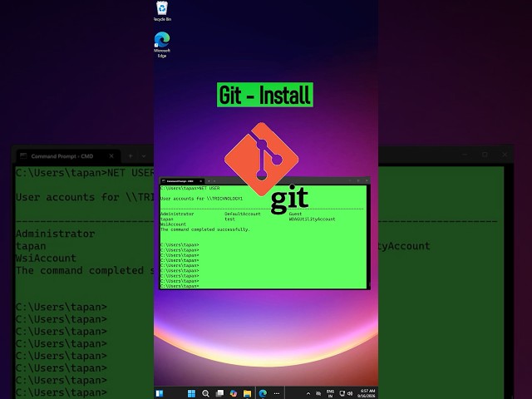Open taskbar Search magnifier

click(x=205, y=393)
